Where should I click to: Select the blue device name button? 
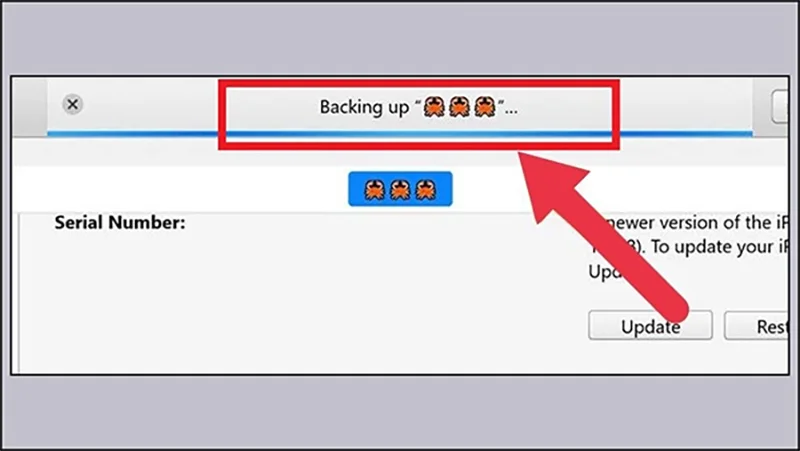(x=400, y=189)
